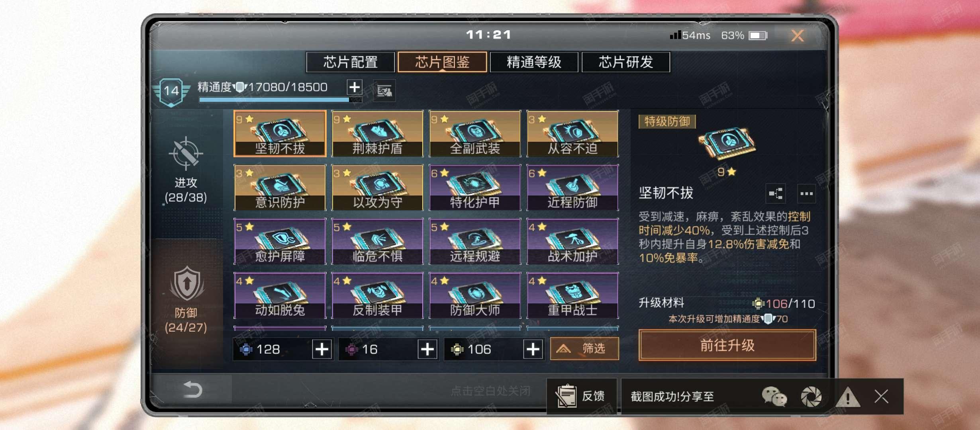980x430 pixels.
Task: Open the three-dot more options button
Action: pos(806,194)
